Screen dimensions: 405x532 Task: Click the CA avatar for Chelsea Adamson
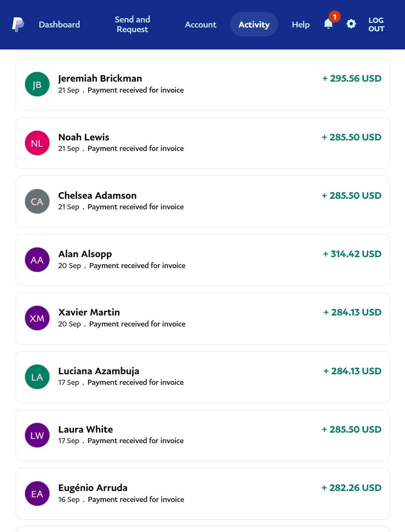click(x=37, y=201)
